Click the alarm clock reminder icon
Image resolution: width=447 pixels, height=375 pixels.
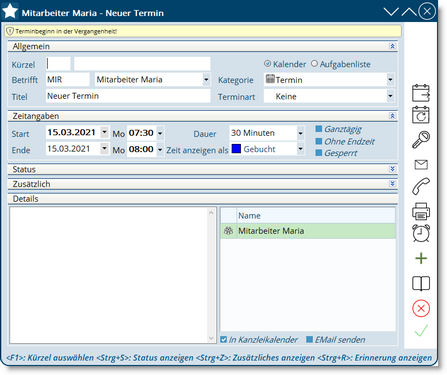tap(421, 233)
